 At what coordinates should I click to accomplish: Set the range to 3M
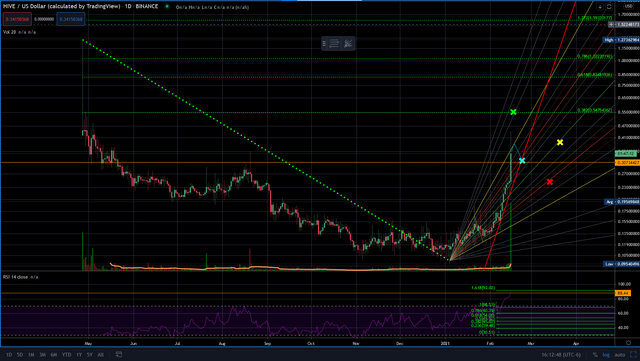click(42, 355)
